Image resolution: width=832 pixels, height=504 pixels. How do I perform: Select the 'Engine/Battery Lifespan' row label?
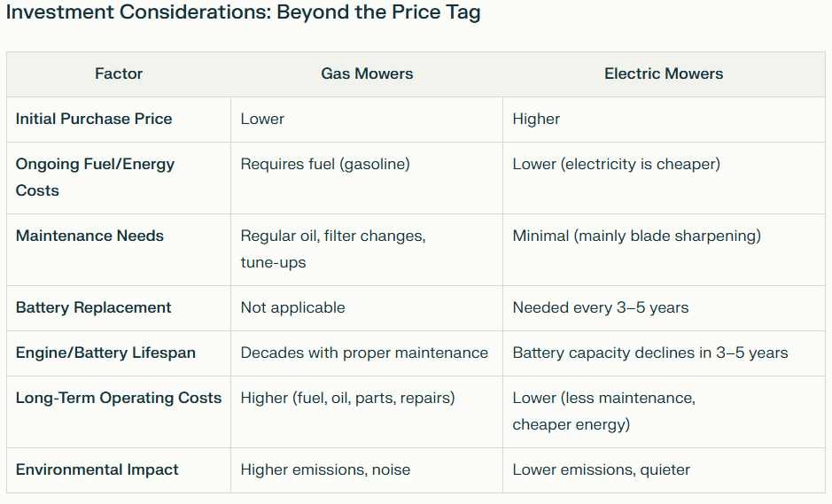105,353
